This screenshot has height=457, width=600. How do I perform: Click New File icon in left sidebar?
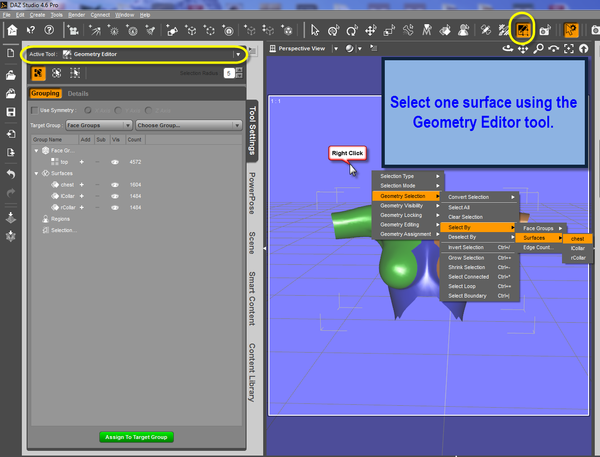pyautogui.click(x=11, y=53)
